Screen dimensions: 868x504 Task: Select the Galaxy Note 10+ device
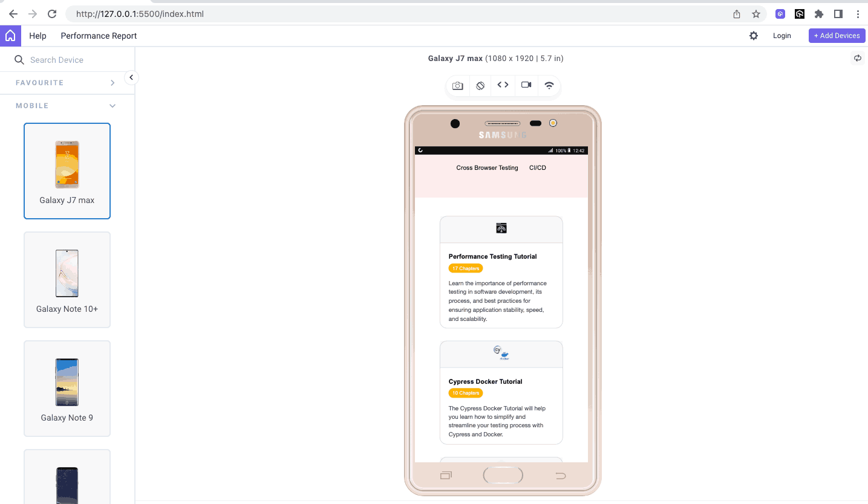pos(67,279)
